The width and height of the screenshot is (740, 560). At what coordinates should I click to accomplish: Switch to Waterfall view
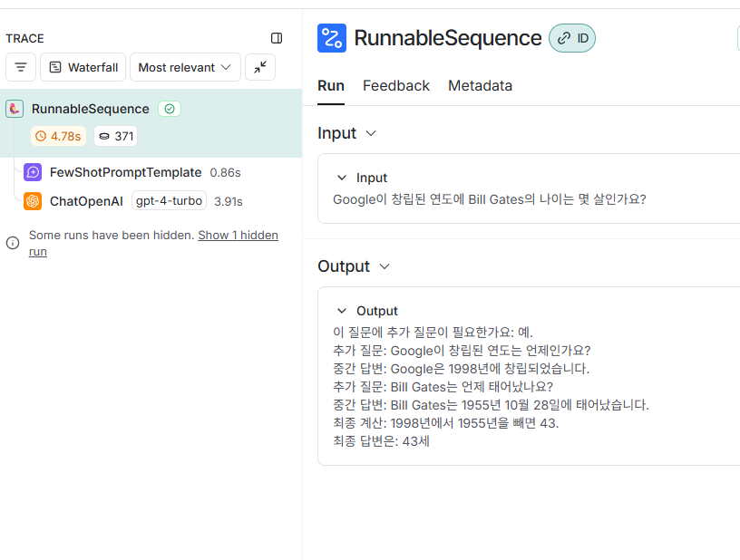(x=83, y=67)
